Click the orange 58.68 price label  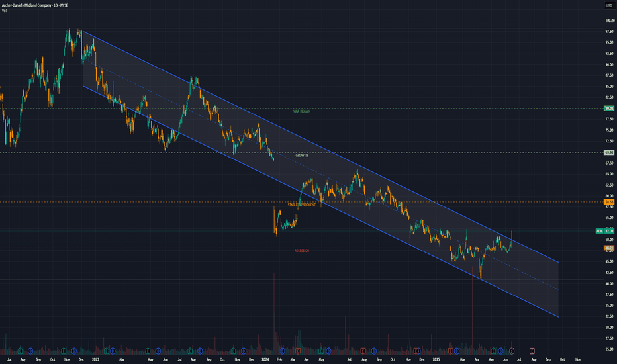[x=609, y=202]
